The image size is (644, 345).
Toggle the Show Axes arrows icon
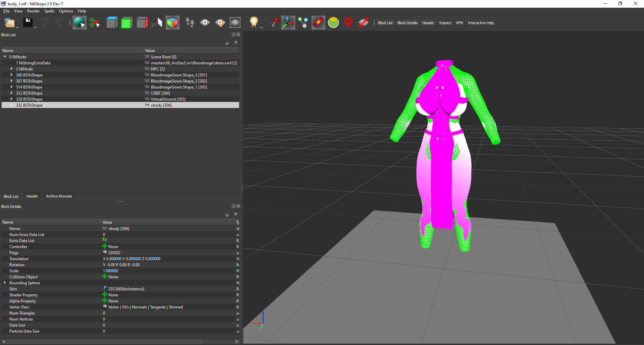point(288,23)
